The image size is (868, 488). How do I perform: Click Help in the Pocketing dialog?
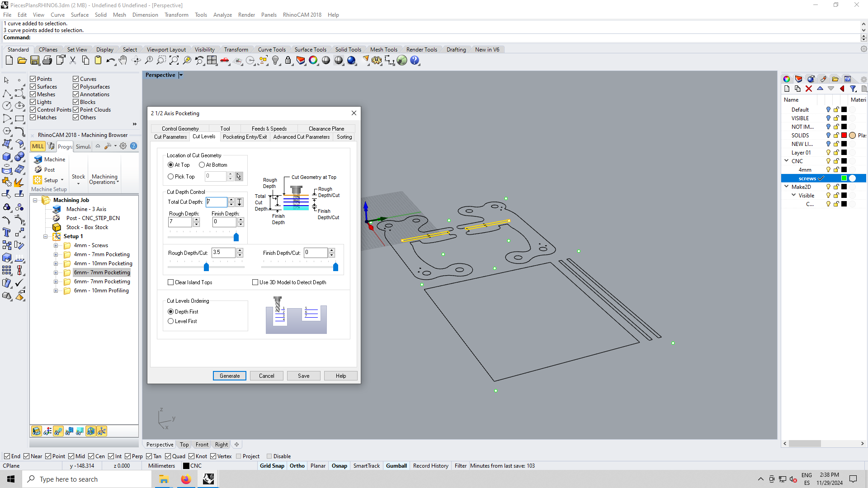point(341,376)
